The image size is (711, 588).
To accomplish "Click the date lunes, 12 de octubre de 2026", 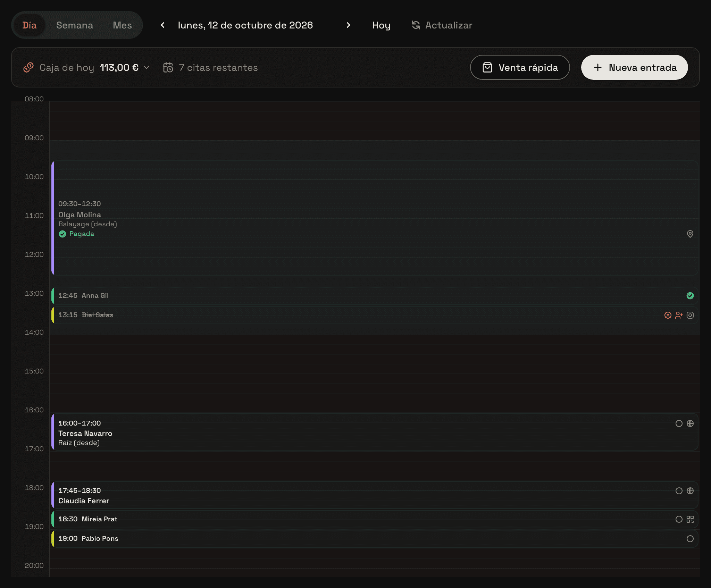I will (x=245, y=25).
